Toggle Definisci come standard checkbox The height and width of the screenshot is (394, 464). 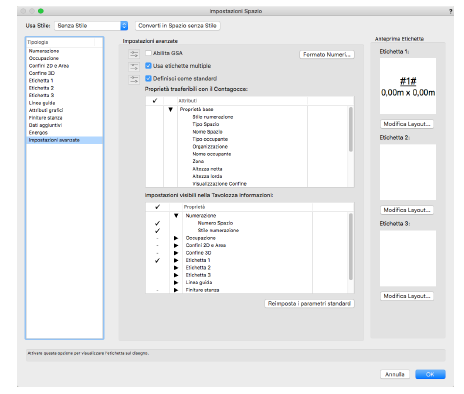click(149, 78)
